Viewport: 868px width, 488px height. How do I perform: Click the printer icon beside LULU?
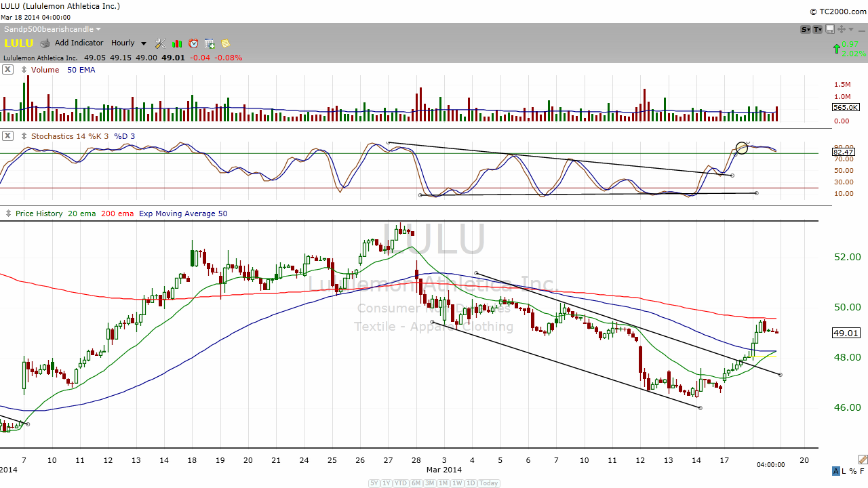[45, 43]
